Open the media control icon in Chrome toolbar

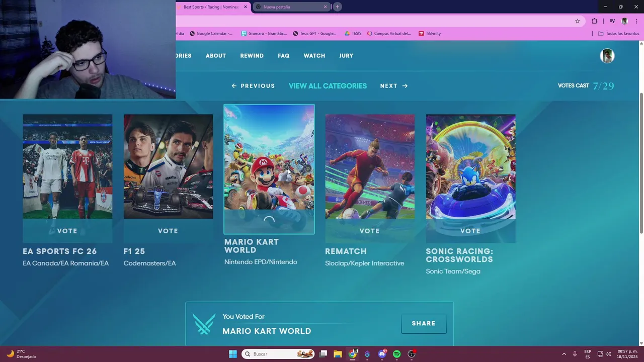612,21
